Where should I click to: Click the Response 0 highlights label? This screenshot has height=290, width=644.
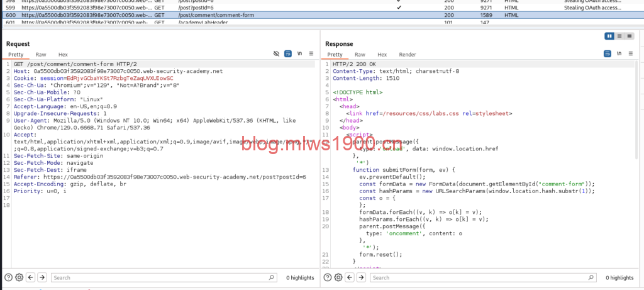pyautogui.click(x=619, y=277)
